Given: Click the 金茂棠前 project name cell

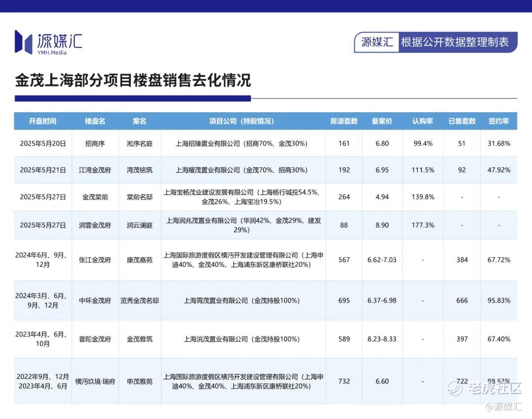Looking at the screenshot, I should coord(95,197).
